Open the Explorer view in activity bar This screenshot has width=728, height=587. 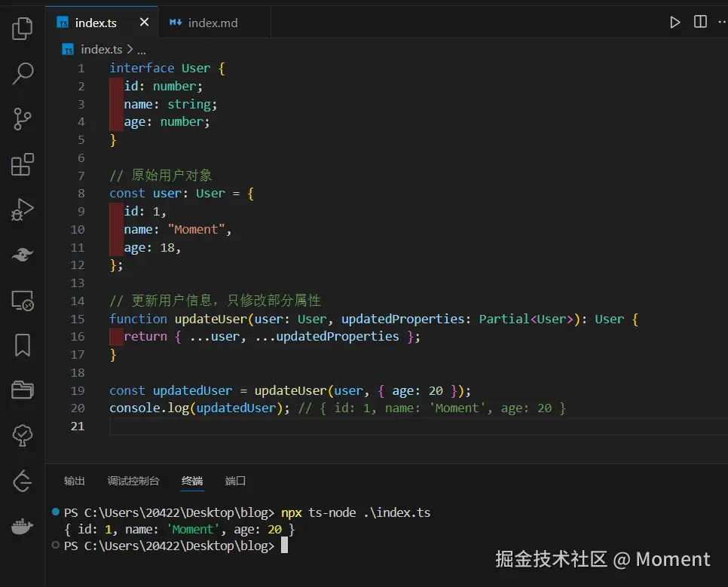click(23, 29)
